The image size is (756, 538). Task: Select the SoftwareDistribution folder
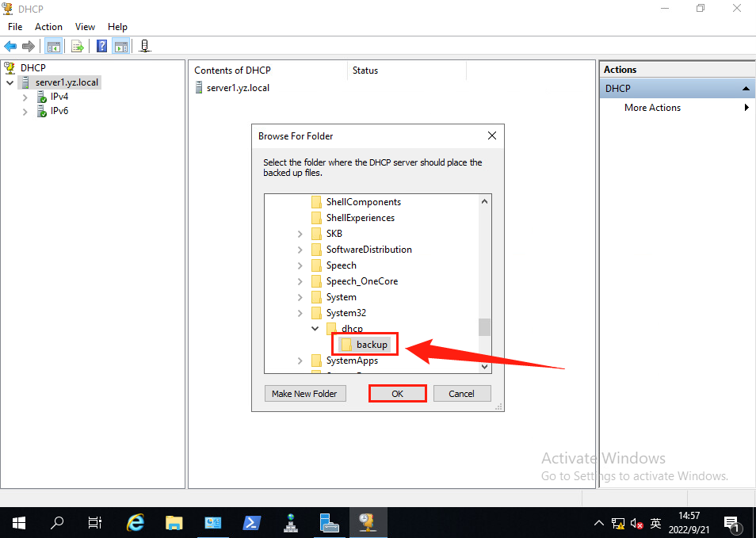pyautogui.click(x=368, y=250)
